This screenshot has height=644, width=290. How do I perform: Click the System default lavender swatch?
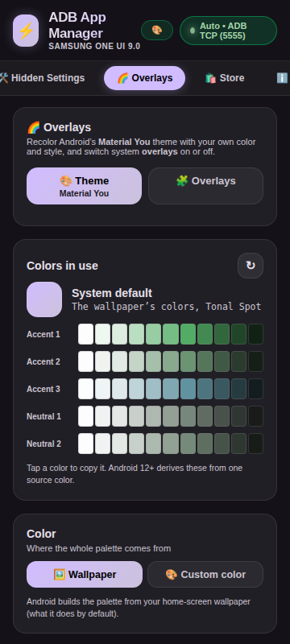point(44,299)
